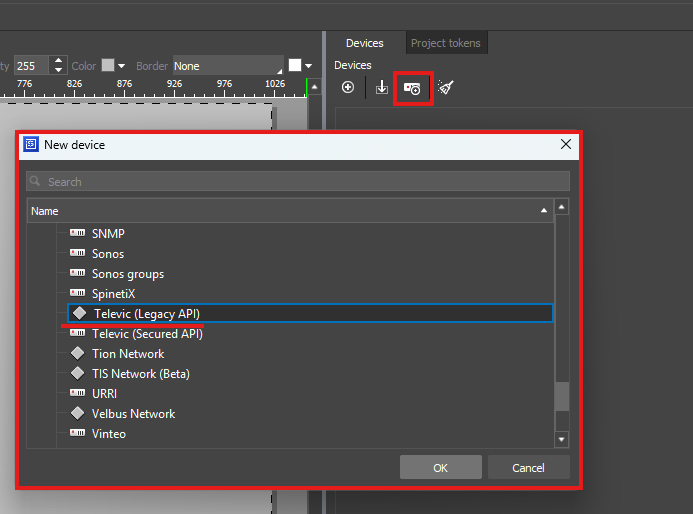
Task: Click the white border color swatch
Action: (295, 66)
